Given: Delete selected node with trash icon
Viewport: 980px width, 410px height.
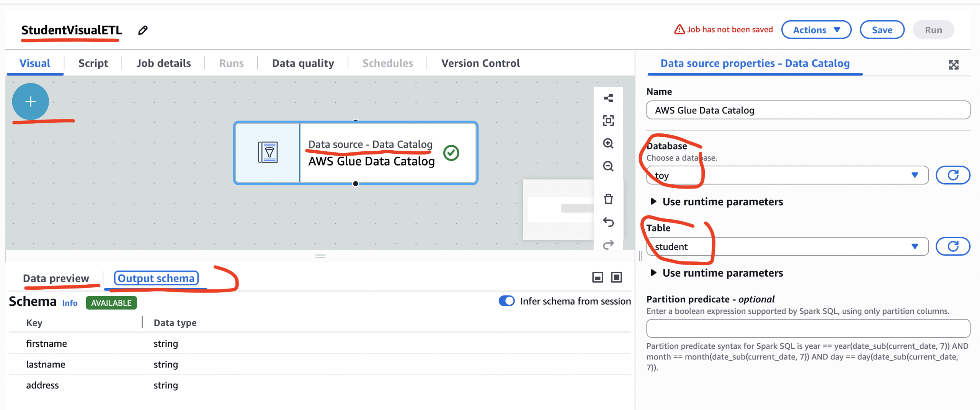Looking at the screenshot, I should tap(608, 199).
